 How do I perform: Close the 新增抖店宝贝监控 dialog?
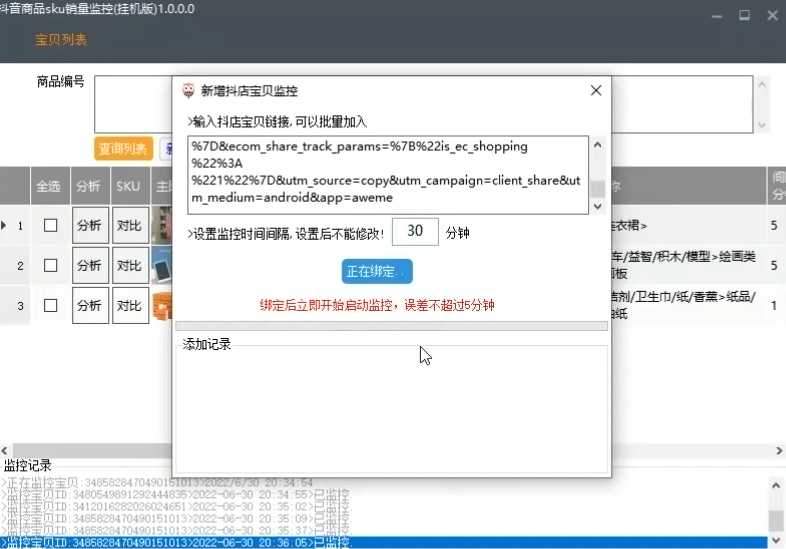(596, 90)
